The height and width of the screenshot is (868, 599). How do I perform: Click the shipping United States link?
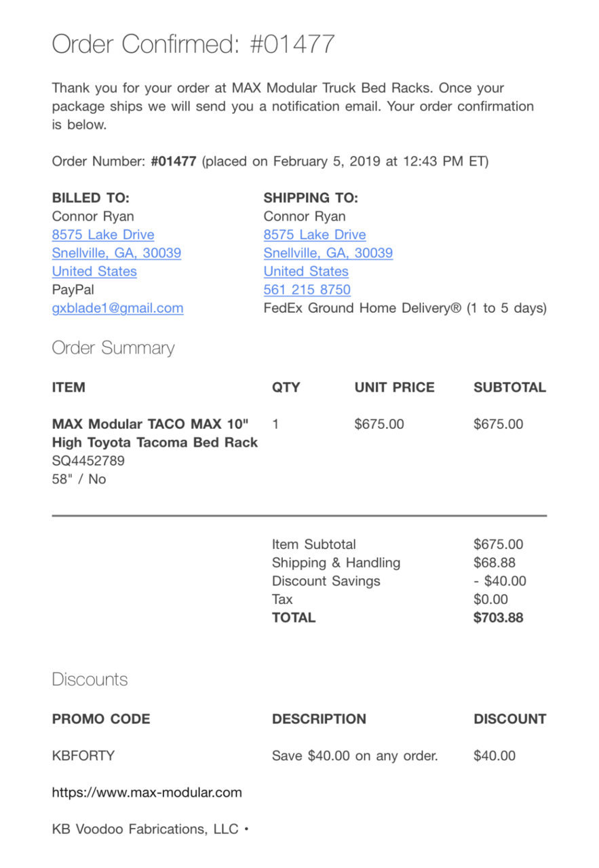tap(306, 271)
